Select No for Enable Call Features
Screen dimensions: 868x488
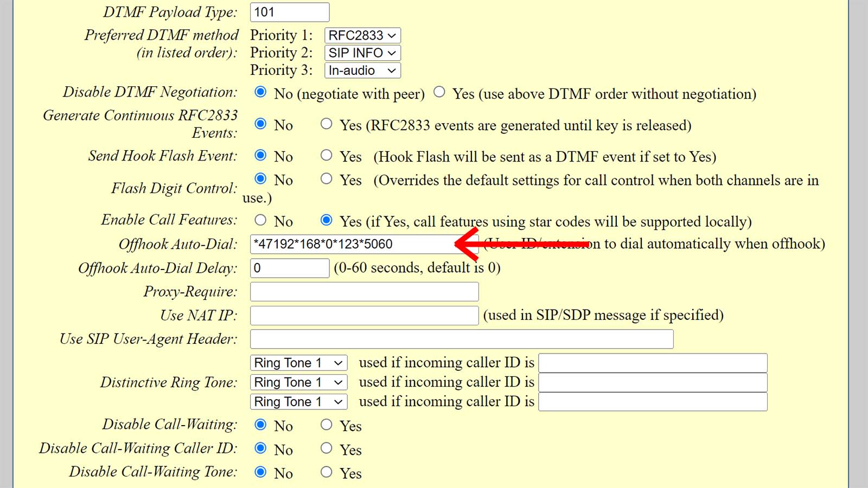(x=260, y=220)
